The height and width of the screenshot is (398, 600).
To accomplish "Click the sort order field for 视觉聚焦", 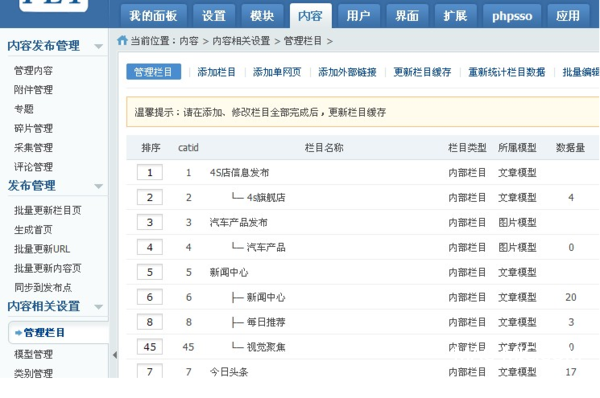I will [x=150, y=347].
